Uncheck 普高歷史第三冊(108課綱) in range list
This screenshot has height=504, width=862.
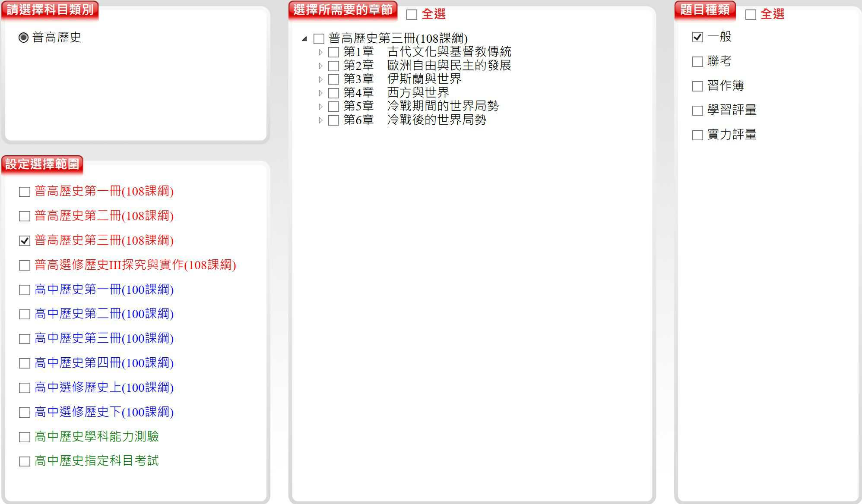click(25, 241)
